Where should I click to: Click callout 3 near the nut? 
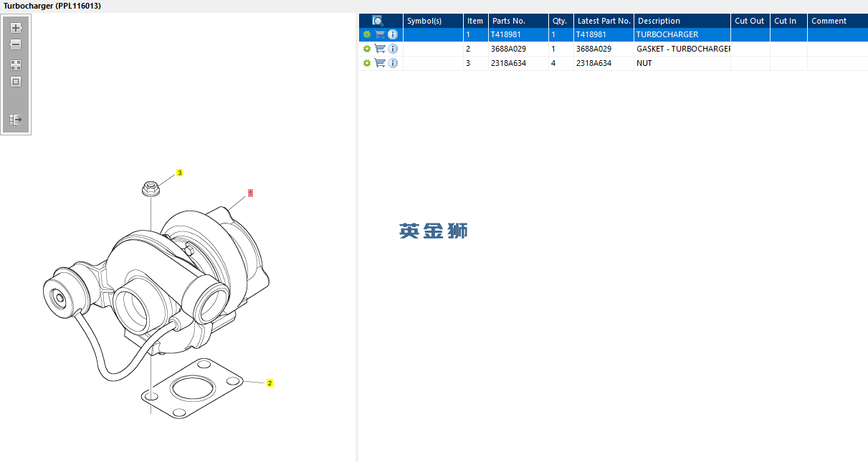[179, 173]
